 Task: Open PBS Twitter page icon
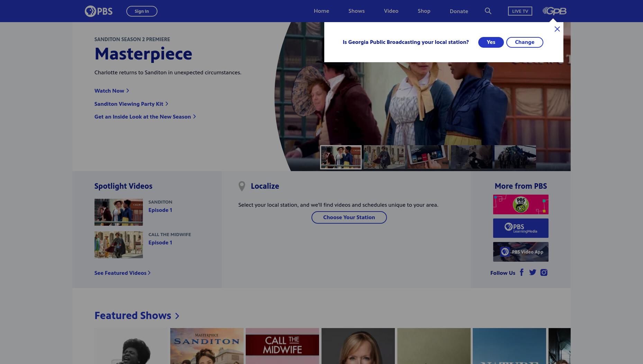point(533,272)
